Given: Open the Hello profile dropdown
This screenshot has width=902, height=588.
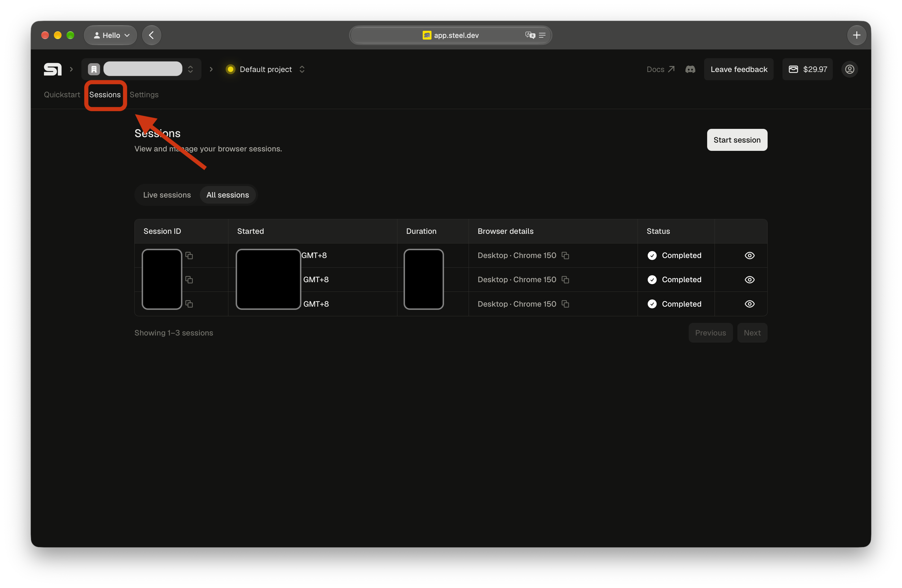Looking at the screenshot, I should tap(111, 35).
